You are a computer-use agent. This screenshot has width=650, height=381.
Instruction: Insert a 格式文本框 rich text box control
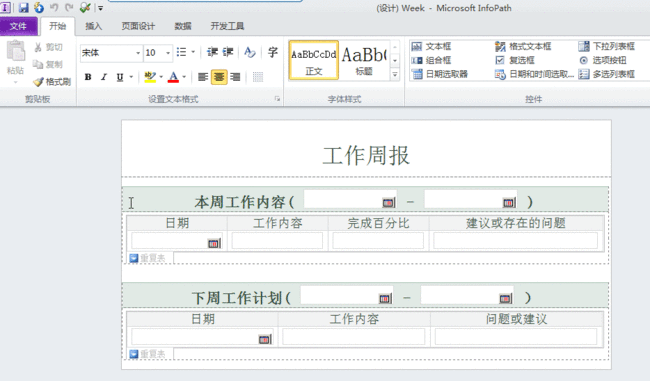point(523,46)
